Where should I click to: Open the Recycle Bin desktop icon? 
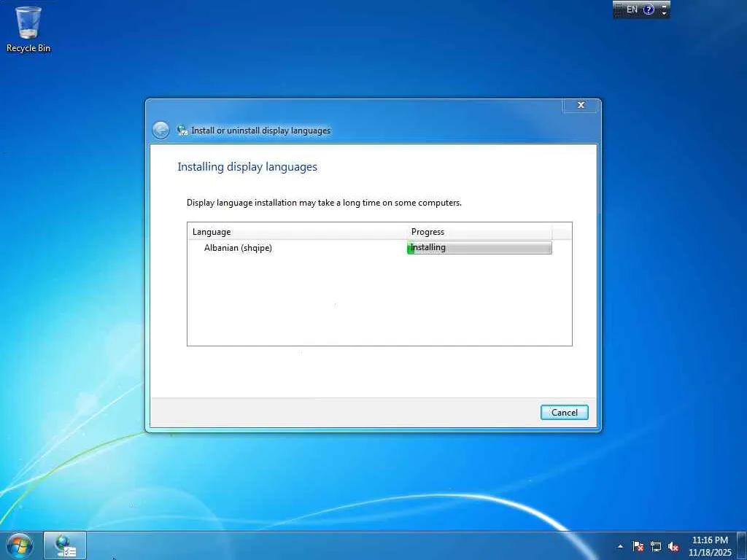pos(28,29)
